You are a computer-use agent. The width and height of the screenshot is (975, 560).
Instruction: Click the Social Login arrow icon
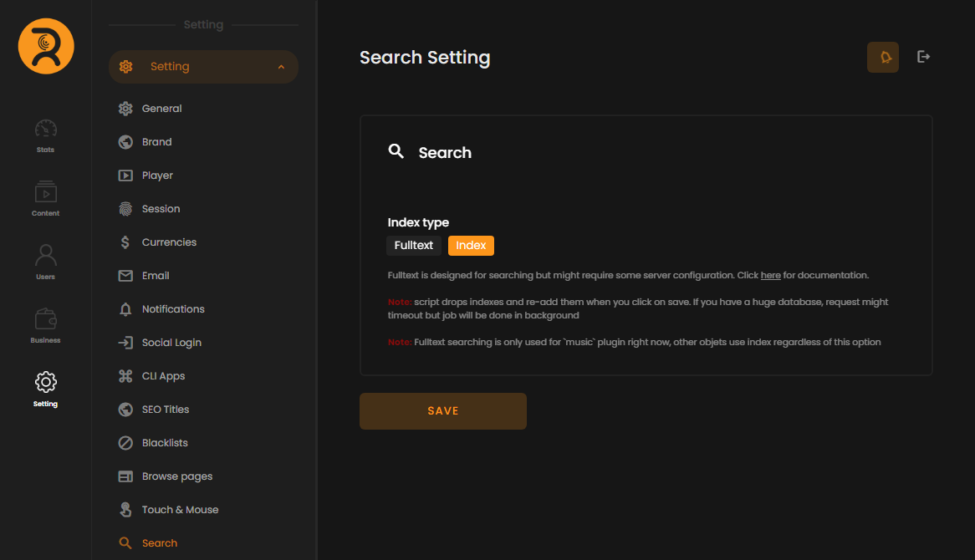(125, 343)
